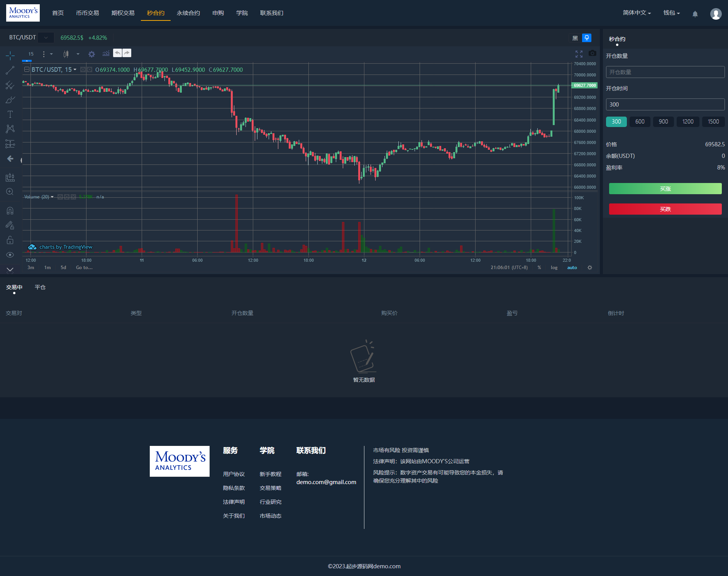Toggle auto scale on chart
728x576 pixels.
tap(572, 268)
